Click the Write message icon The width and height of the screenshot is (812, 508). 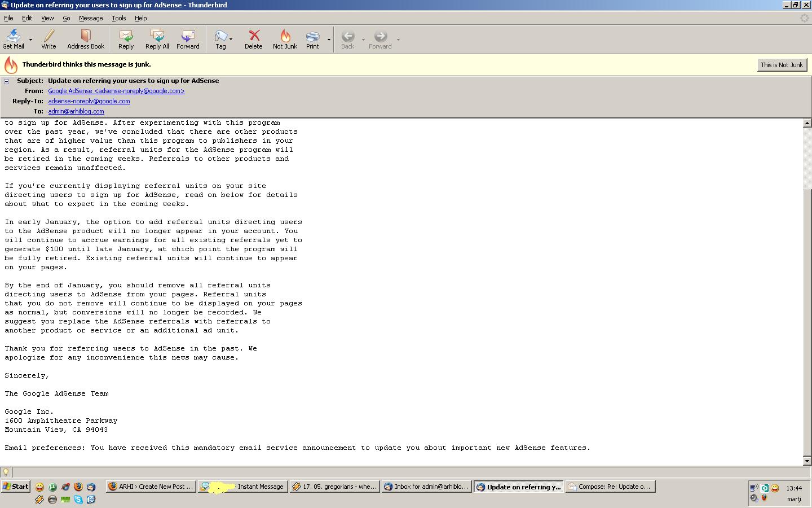click(48, 40)
